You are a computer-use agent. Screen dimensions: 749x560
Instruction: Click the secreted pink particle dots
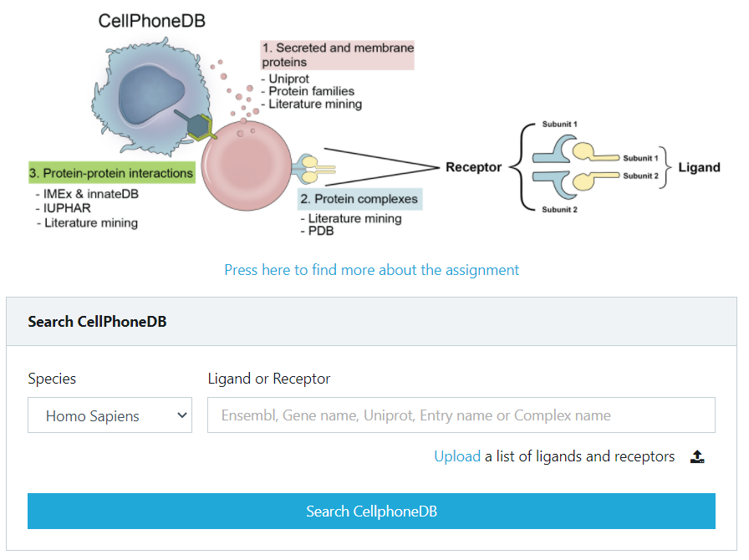[239, 92]
